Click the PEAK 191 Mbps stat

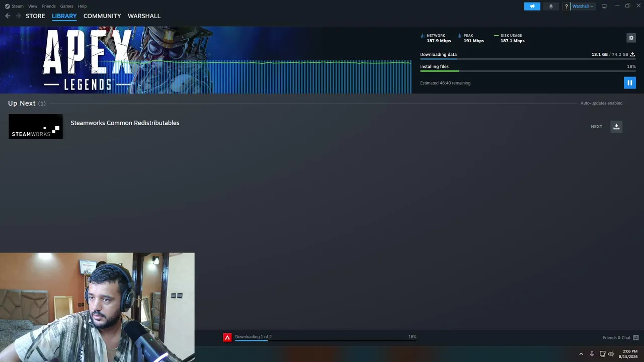471,38
